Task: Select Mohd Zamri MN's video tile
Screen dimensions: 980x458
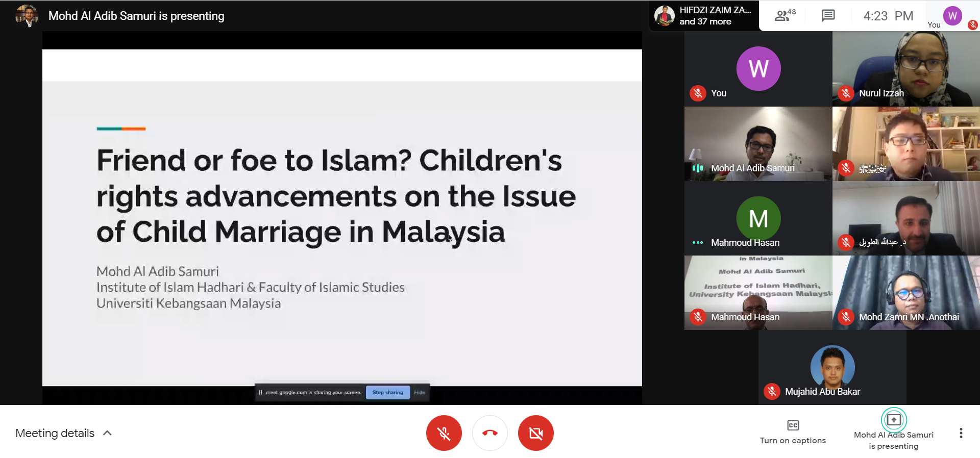Action: tap(906, 293)
